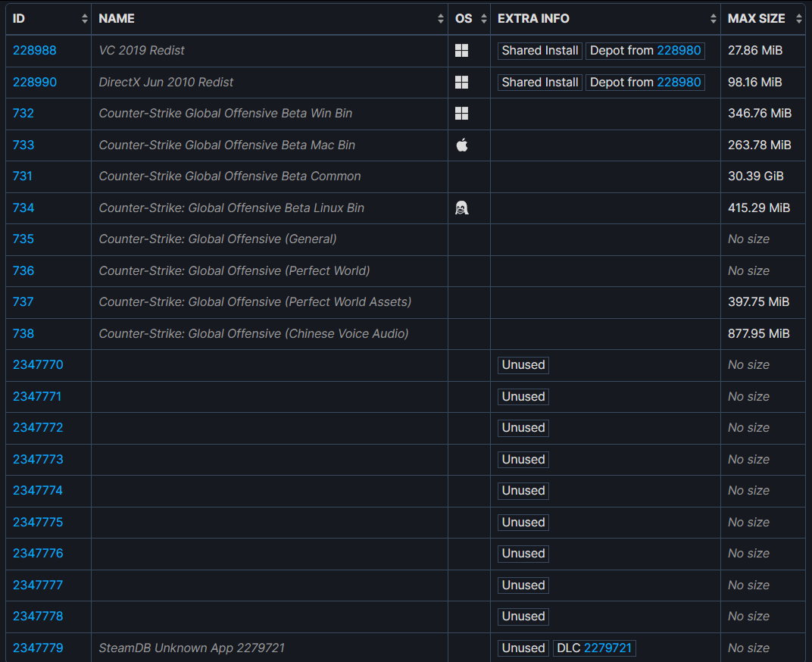The height and width of the screenshot is (662, 812).
Task: Open depot ID 732
Action: point(23,113)
